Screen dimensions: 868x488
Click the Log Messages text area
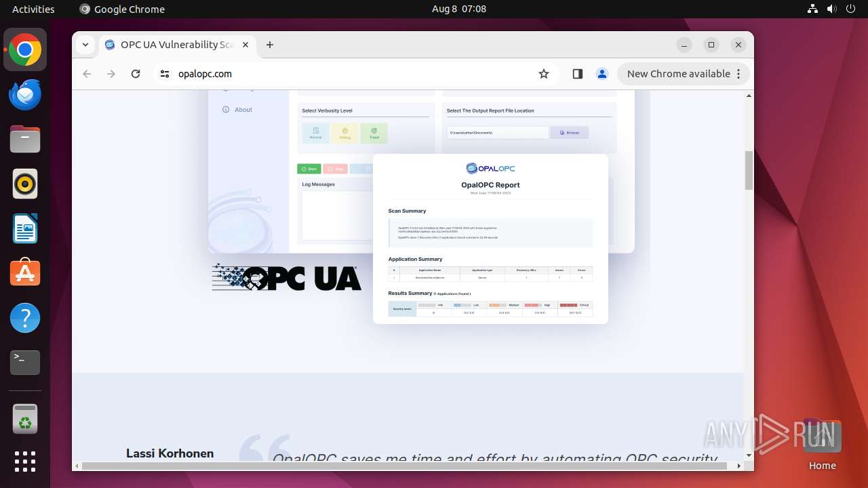(x=338, y=216)
